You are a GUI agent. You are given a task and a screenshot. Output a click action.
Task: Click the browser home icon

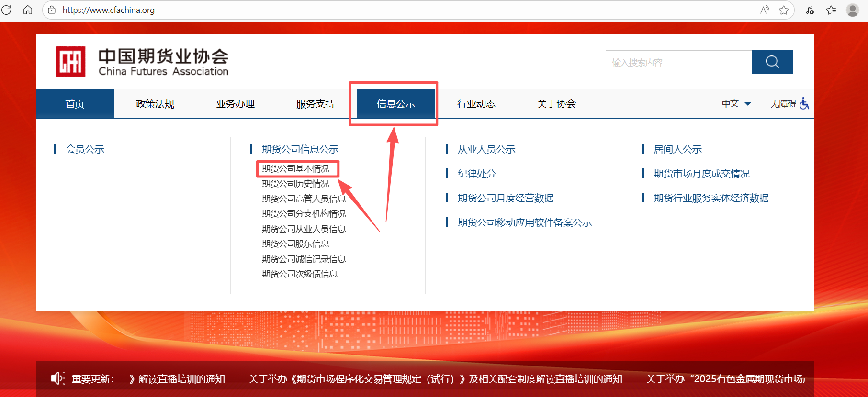click(28, 10)
